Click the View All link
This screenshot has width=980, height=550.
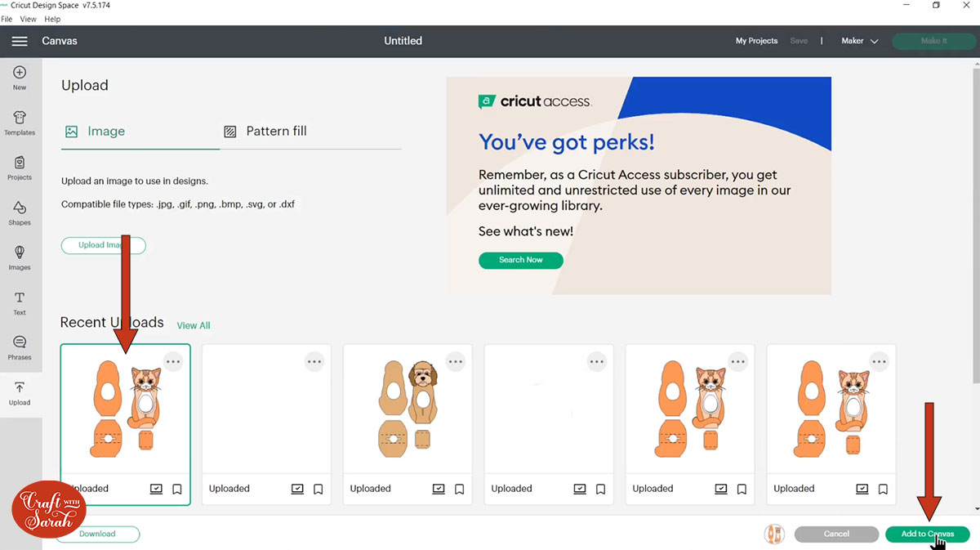tap(194, 325)
